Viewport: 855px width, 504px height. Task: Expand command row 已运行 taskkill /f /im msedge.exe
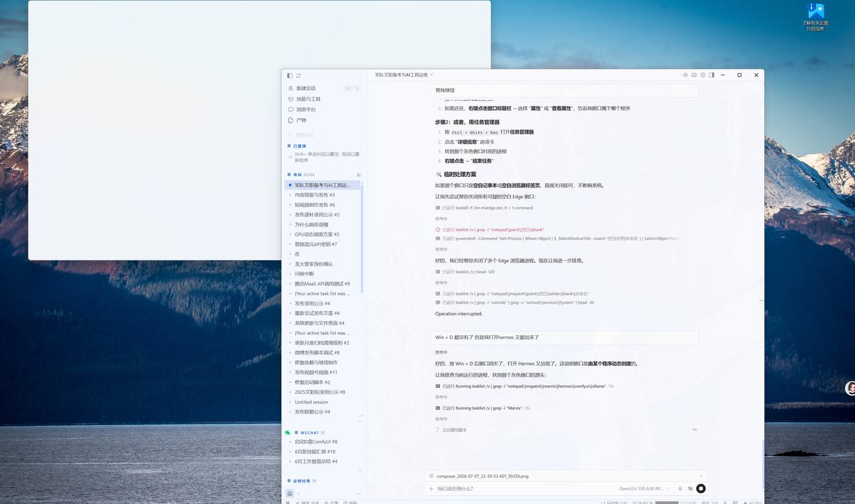(484, 208)
